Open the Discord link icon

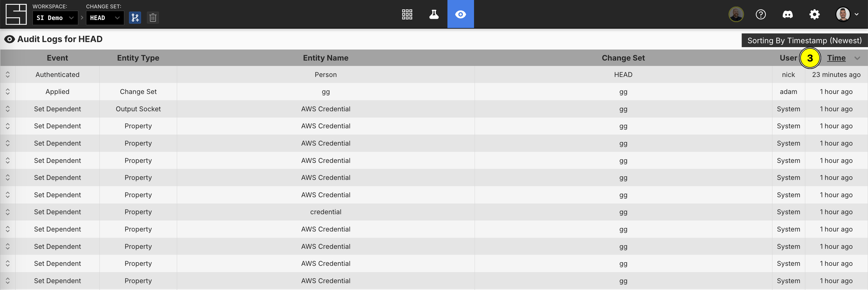pyautogui.click(x=787, y=14)
